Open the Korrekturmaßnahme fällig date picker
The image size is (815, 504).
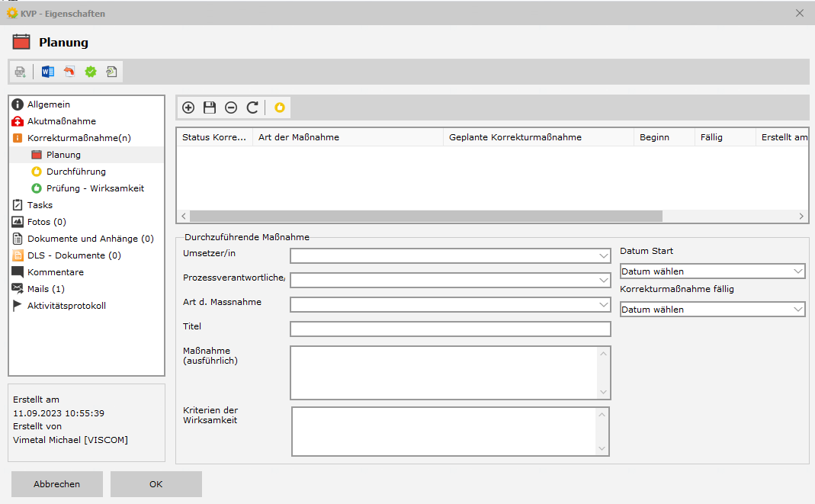click(x=712, y=309)
